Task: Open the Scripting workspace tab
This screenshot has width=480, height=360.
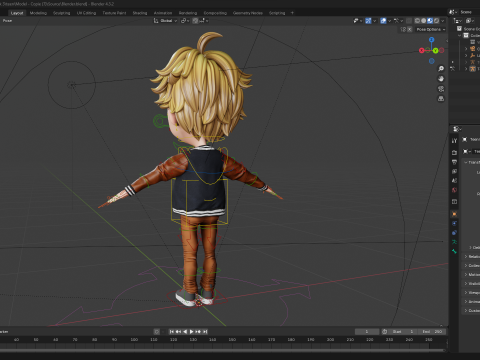Action: pyautogui.click(x=277, y=13)
